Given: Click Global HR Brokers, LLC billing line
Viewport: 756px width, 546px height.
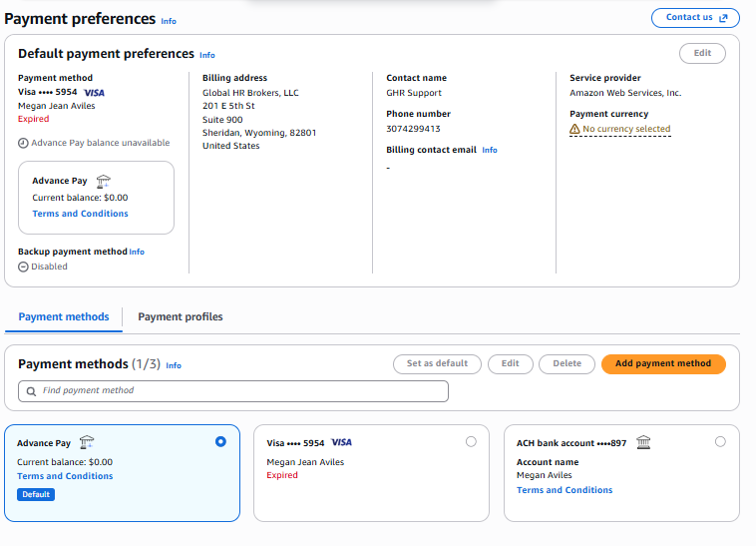Looking at the screenshot, I should pyautogui.click(x=250, y=93).
